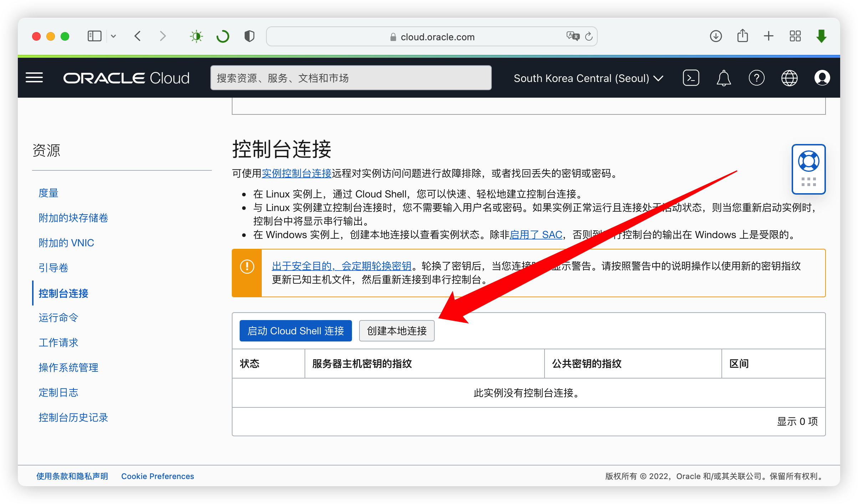The height and width of the screenshot is (504, 858).
Task: Follow the 实例控制台连接 link
Action: click(x=297, y=173)
